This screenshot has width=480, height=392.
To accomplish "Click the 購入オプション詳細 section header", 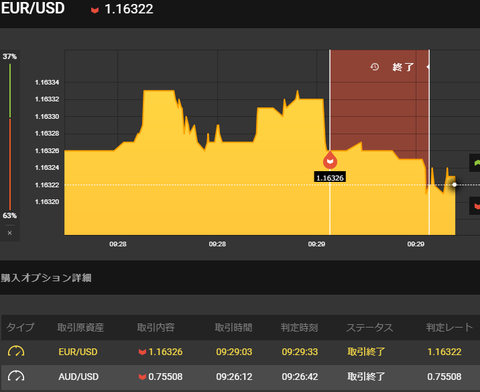I will click(x=46, y=278).
